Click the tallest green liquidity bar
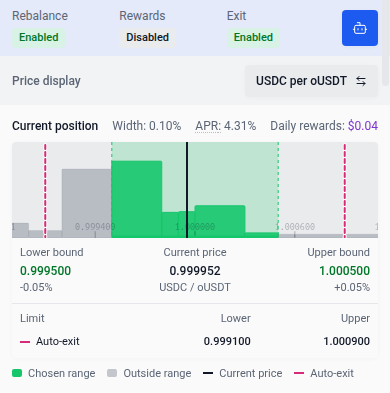Image resolution: width=390 pixels, height=393 pixels. tap(137, 199)
